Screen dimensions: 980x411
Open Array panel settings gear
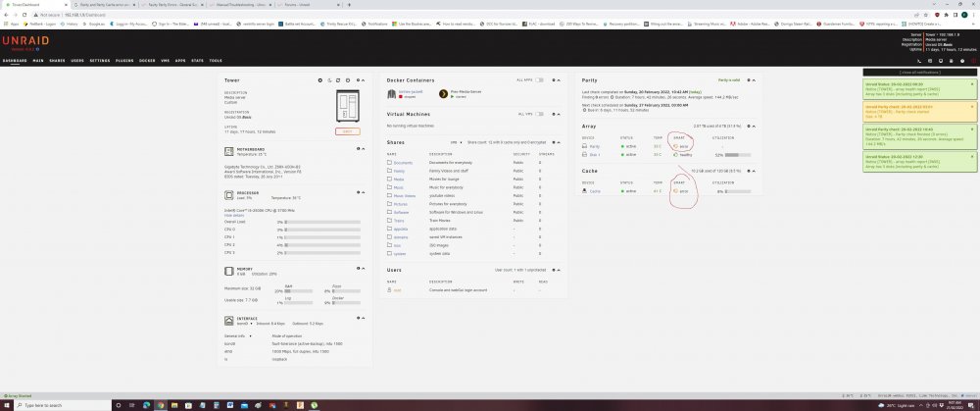pos(749,126)
